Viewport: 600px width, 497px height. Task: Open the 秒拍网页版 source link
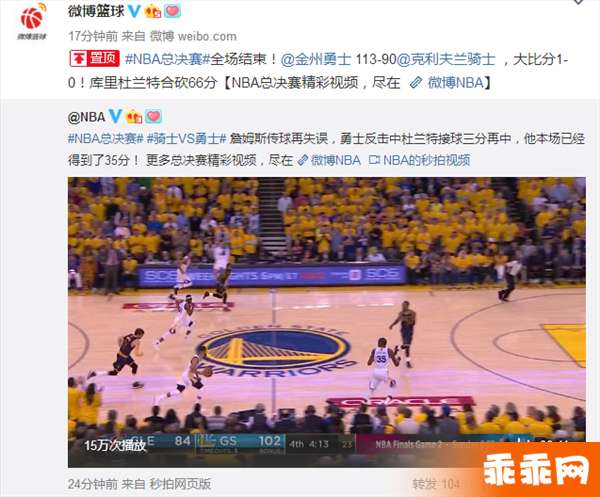pyautogui.click(x=180, y=484)
